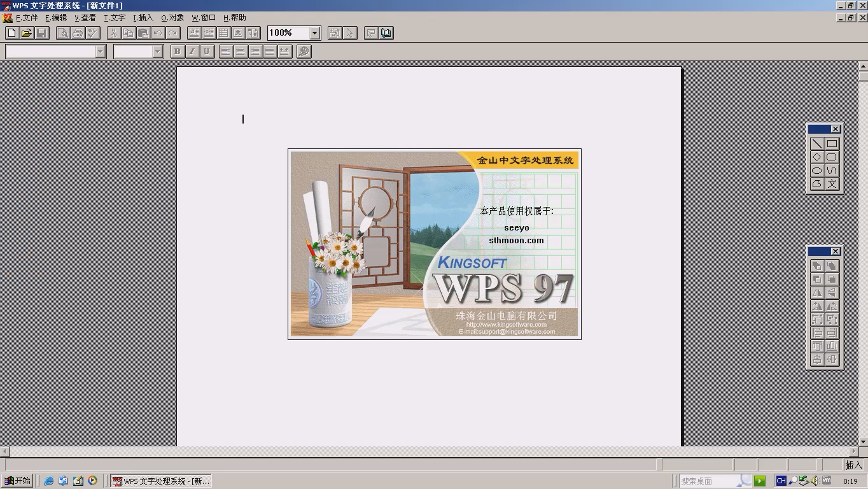
Task: Open the zoom percentage dropdown arrow
Action: [314, 33]
